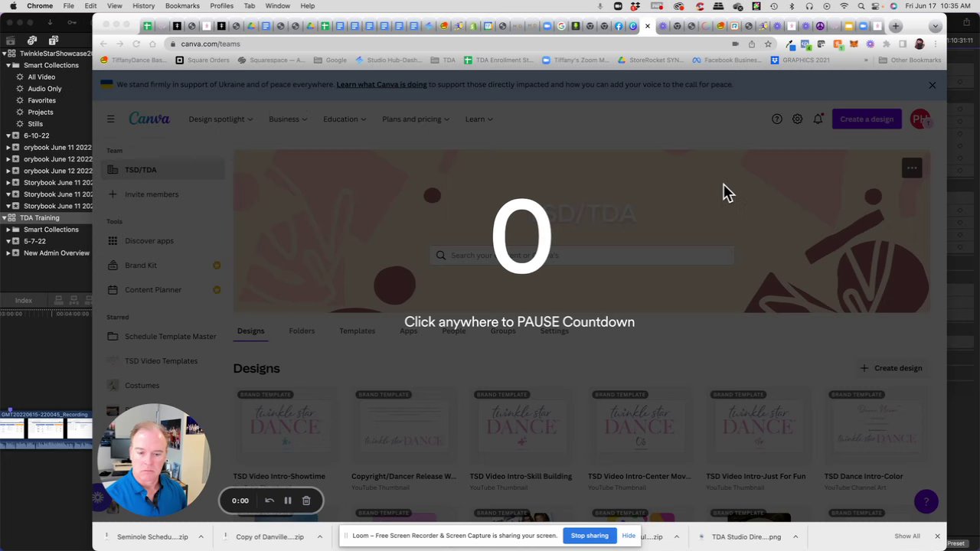Click the share icon in the address bar

(752, 44)
